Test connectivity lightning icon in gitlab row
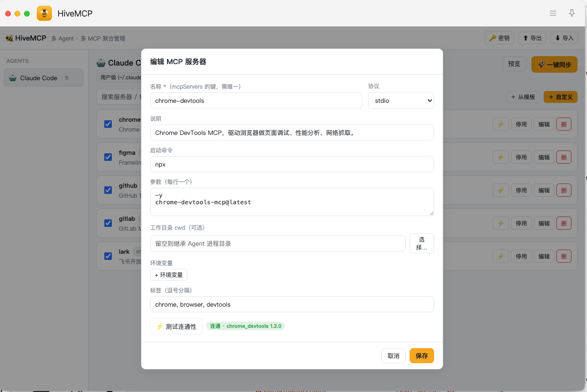Image resolution: width=587 pixels, height=392 pixels. (x=501, y=223)
